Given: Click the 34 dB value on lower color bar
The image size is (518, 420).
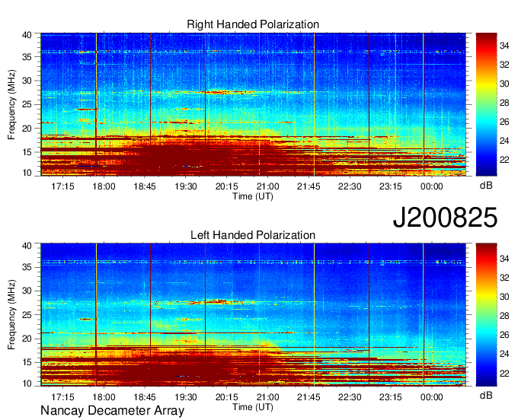Looking at the screenshot, I should pos(504,259).
